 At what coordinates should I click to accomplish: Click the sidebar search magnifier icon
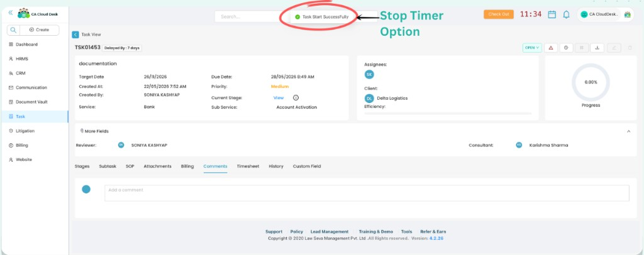[x=13, y=30]
